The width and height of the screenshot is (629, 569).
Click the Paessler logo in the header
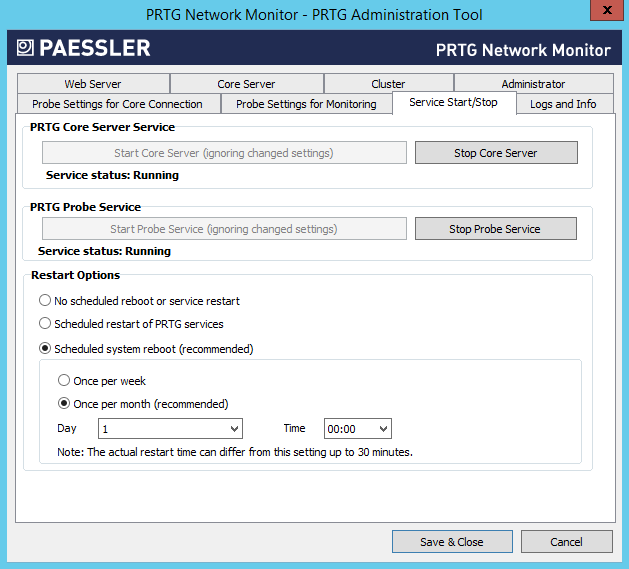[84, 48]
